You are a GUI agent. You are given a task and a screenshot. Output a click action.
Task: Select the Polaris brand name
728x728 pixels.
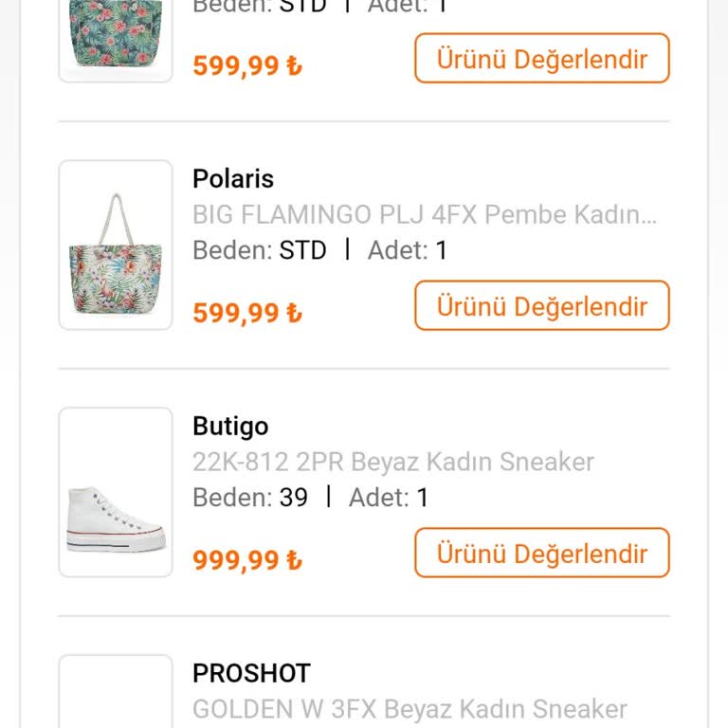[233, 178]
